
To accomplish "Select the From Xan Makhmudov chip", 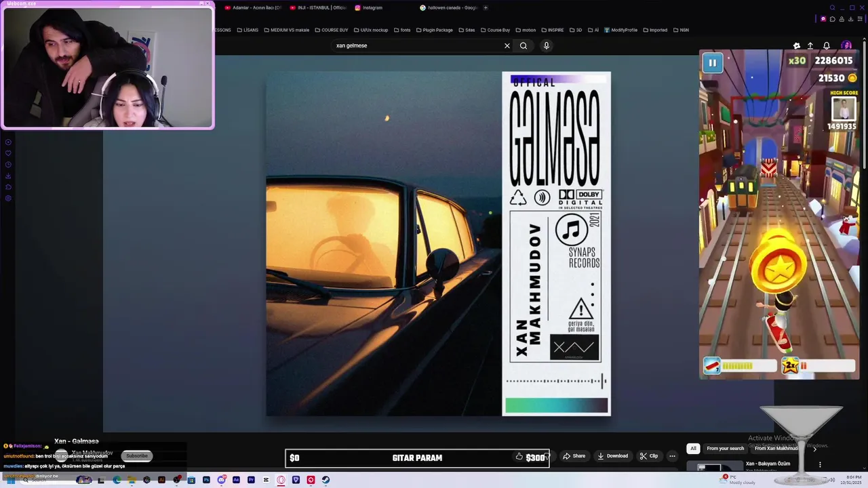I will click(776, 448).
